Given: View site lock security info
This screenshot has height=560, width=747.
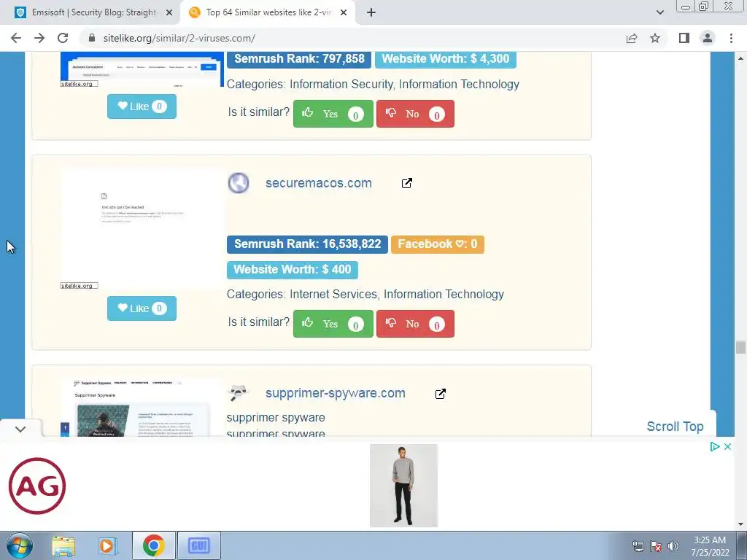Looking at the screenshot, I should click(x=92, y=38).
